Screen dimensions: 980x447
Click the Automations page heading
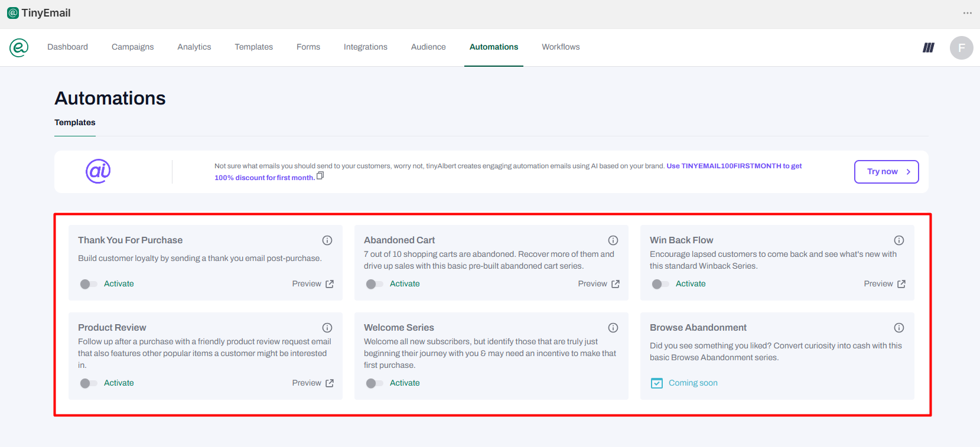(x=110, y=98)
